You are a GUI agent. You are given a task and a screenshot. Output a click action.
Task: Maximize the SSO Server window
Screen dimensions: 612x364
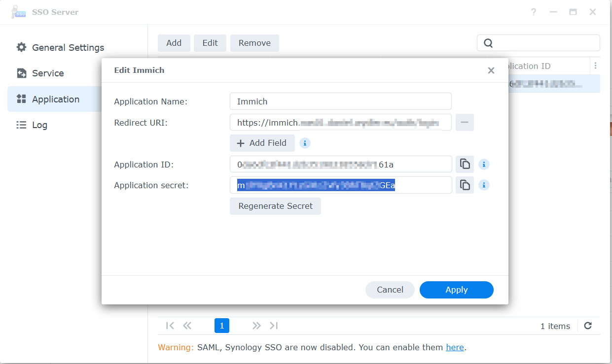tap(573, 12)
